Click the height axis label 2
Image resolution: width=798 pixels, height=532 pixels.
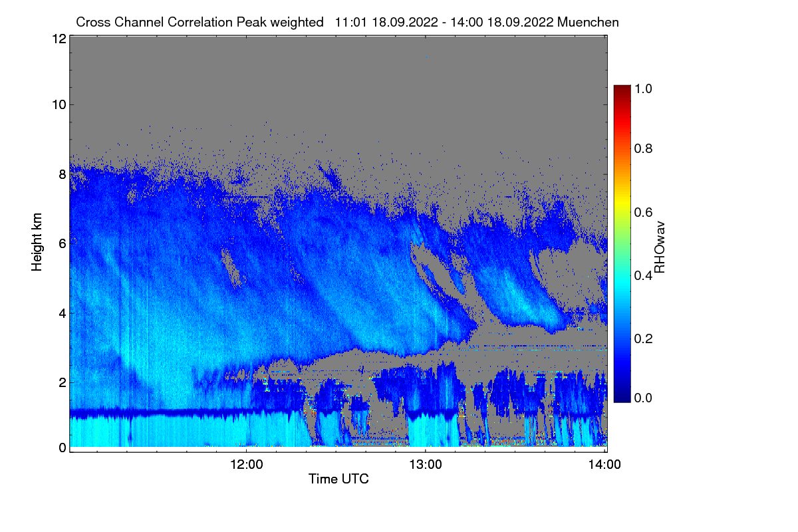tap(62, 382)
